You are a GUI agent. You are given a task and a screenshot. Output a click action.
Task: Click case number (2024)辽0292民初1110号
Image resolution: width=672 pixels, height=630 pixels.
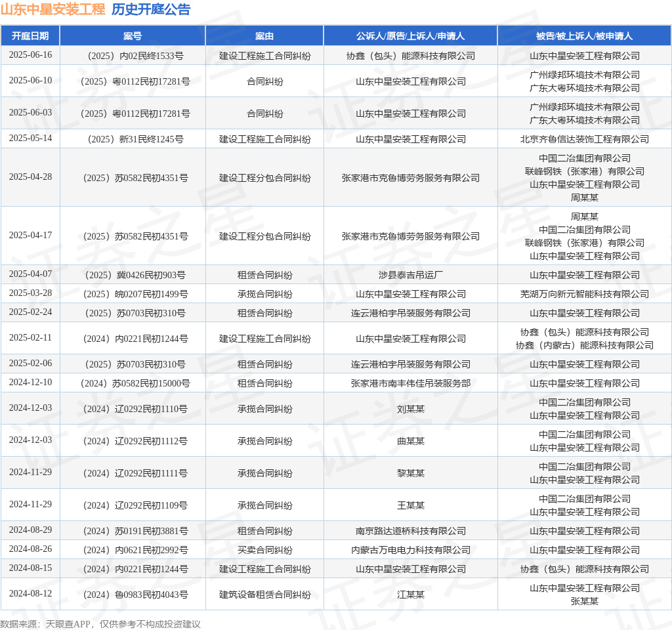tap(135, 409)
